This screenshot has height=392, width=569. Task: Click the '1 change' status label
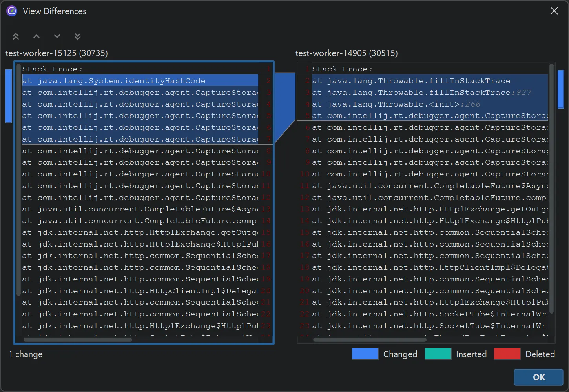point(25,354)
